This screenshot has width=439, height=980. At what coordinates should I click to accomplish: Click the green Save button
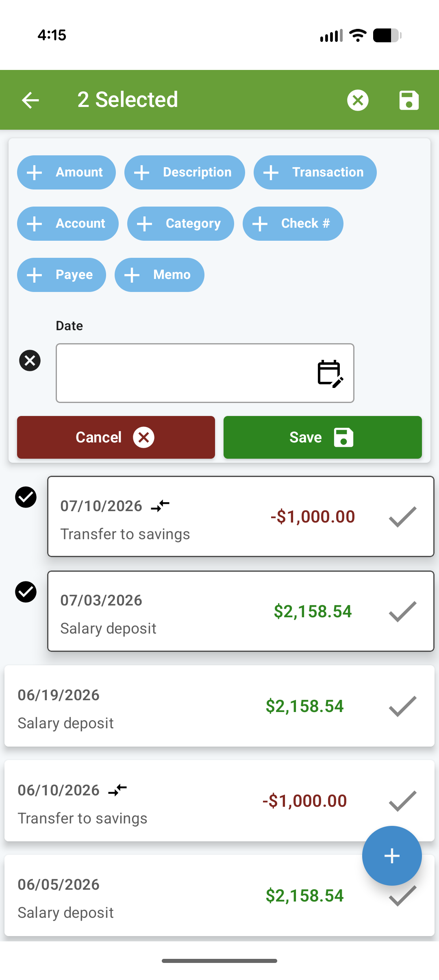pos(323,437)
